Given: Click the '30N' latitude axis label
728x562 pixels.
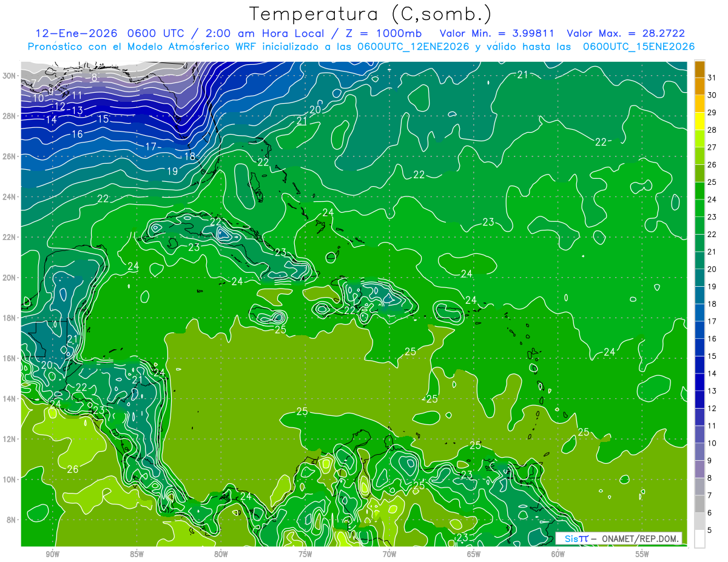Looking at the screenshot, I should click(10, 76).
